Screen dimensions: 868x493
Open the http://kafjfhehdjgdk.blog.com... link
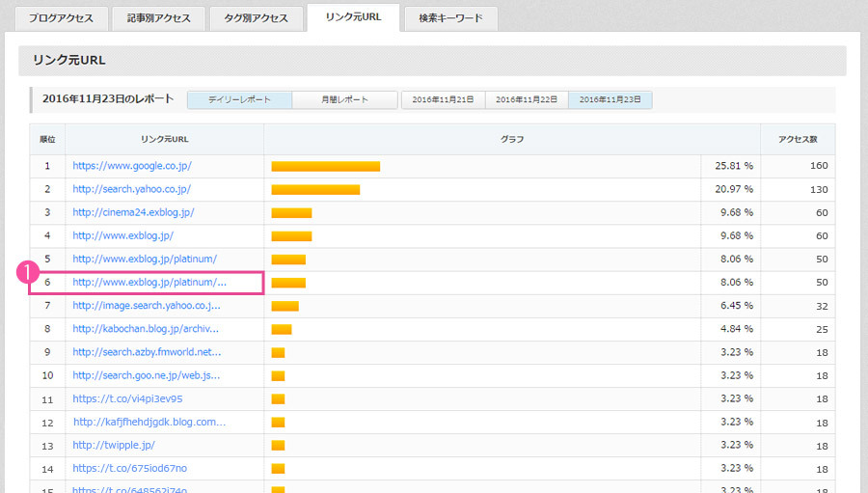tap(149, 422)
